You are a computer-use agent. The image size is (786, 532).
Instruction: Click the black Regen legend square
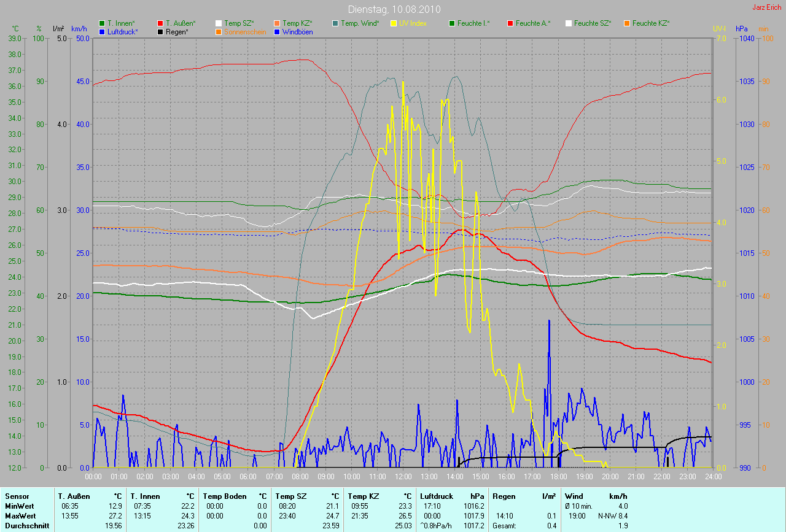160,32
